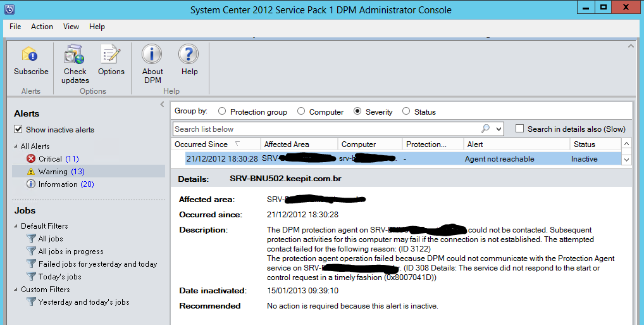Select Group by Protection group radio
Image resolution: width=644 pixels, height=325 pixels.
pyautogui.click(x=222, y=112)
